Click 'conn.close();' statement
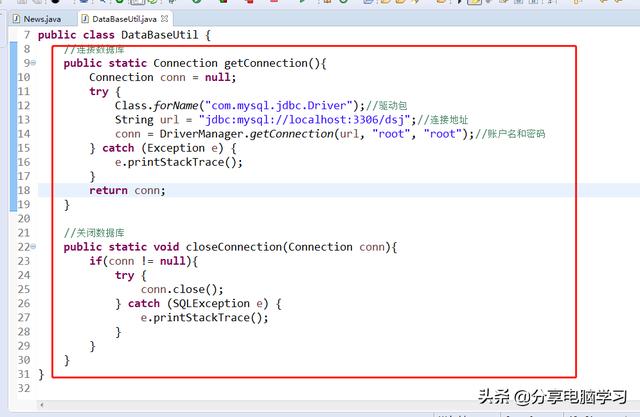This screenshot has height=417, width=640. 182,289
